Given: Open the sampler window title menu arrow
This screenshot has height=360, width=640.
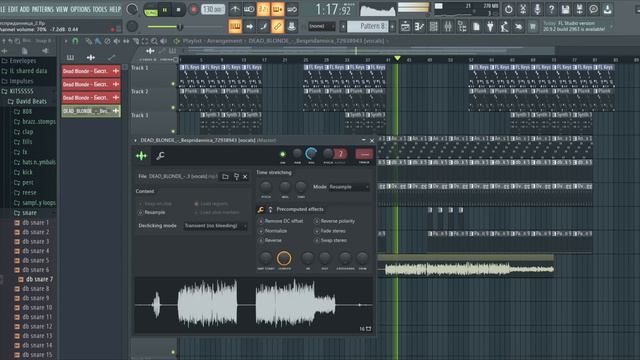Looking at the screenshot, I should [135, 140].
